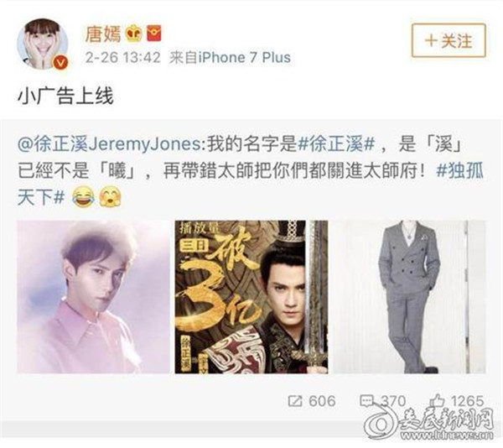Screen dimensions: 503x448
Task: Click the red envelope icon
Action: click(154, 34)
